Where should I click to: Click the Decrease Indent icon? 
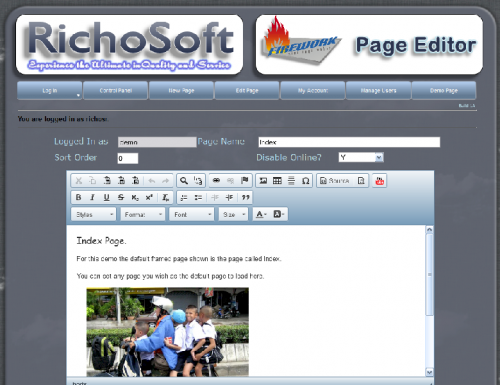pos(215,197)
